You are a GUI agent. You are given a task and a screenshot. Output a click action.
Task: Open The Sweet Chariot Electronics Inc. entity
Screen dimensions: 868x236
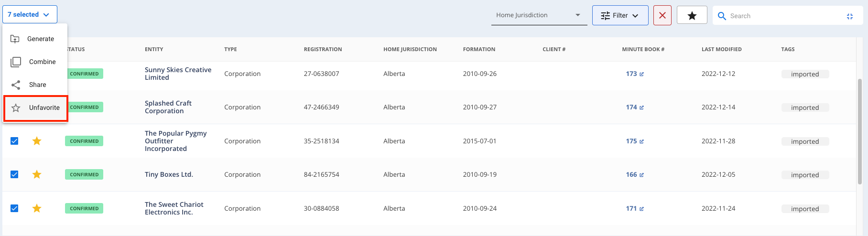pos(174,208)
